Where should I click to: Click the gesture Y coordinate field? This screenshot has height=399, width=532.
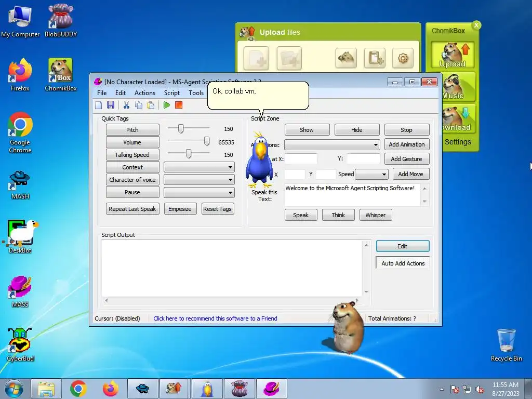(x=363, y=158)
